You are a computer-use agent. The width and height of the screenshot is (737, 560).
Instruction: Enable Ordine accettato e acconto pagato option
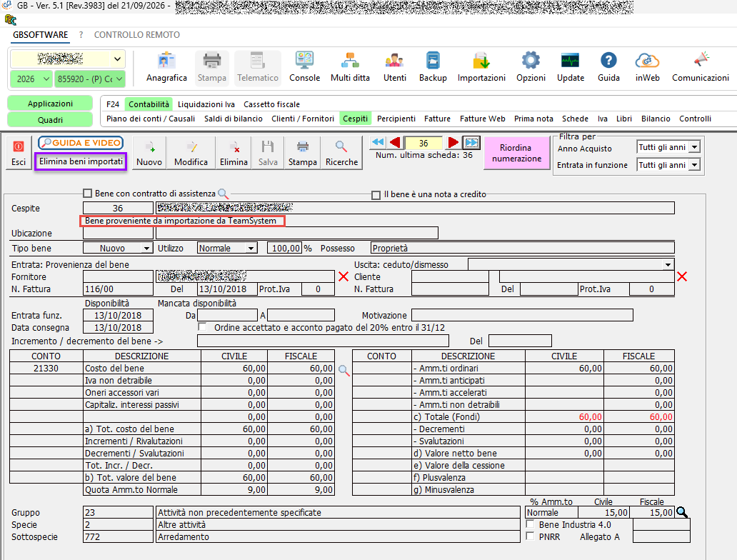[x=203, y=326]
